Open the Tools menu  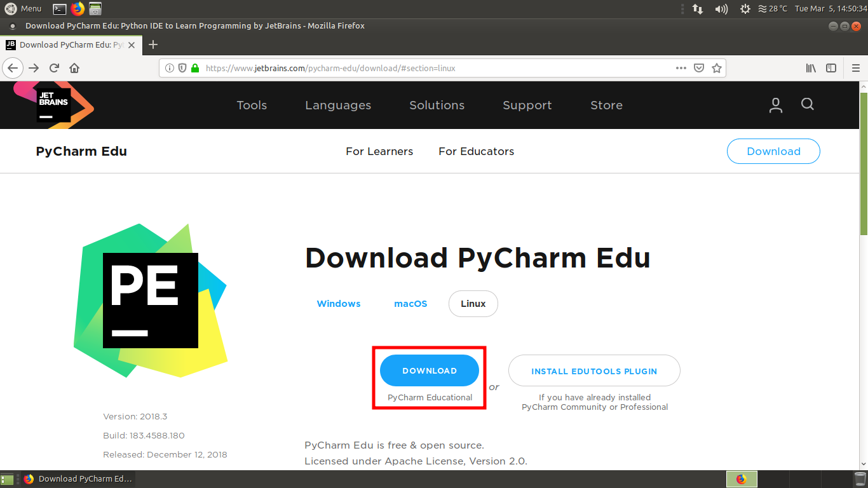pyautogui.click(x=252, y=105)
